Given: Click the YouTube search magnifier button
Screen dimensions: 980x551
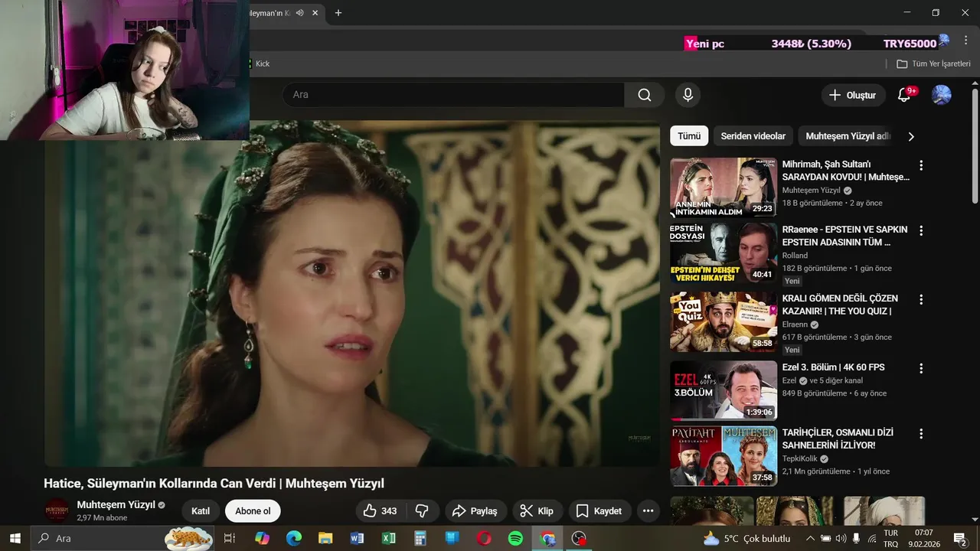Looking at the screenshot, I should 644,95.
